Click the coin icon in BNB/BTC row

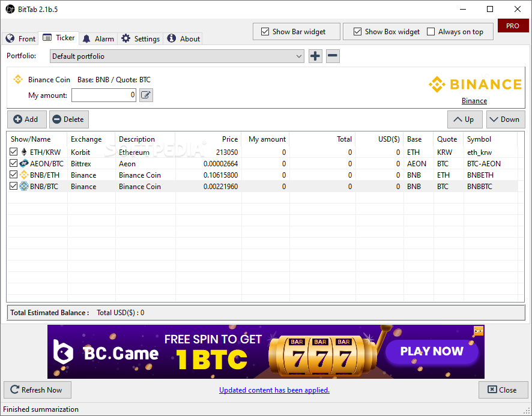click(x=24, y=186)
